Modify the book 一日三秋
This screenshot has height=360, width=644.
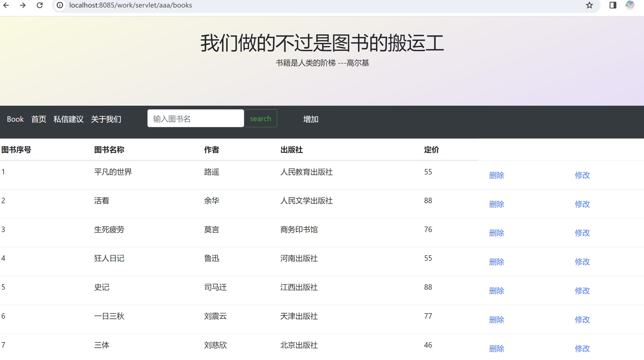[x=582, y=320]
